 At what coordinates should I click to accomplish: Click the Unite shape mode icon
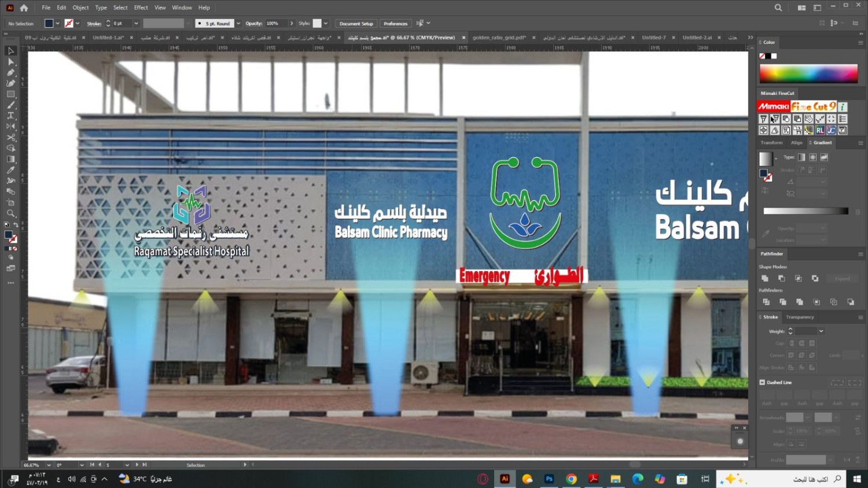(765, 279)
